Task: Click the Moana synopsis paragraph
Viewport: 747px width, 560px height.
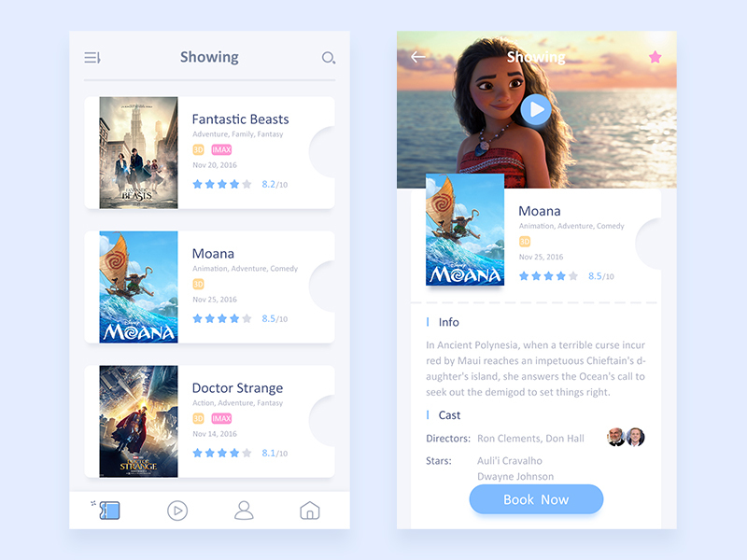Action: (x=535, y=369)
